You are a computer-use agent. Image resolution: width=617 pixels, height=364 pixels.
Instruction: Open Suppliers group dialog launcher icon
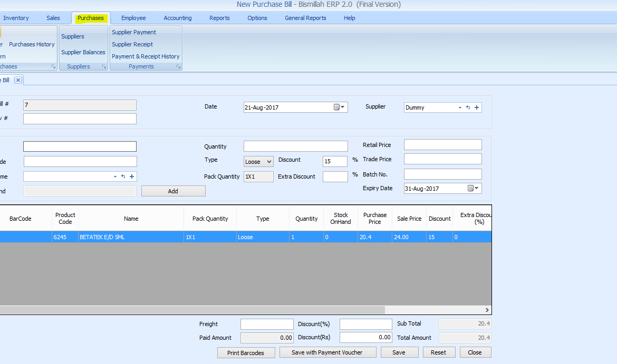[104, 67]
